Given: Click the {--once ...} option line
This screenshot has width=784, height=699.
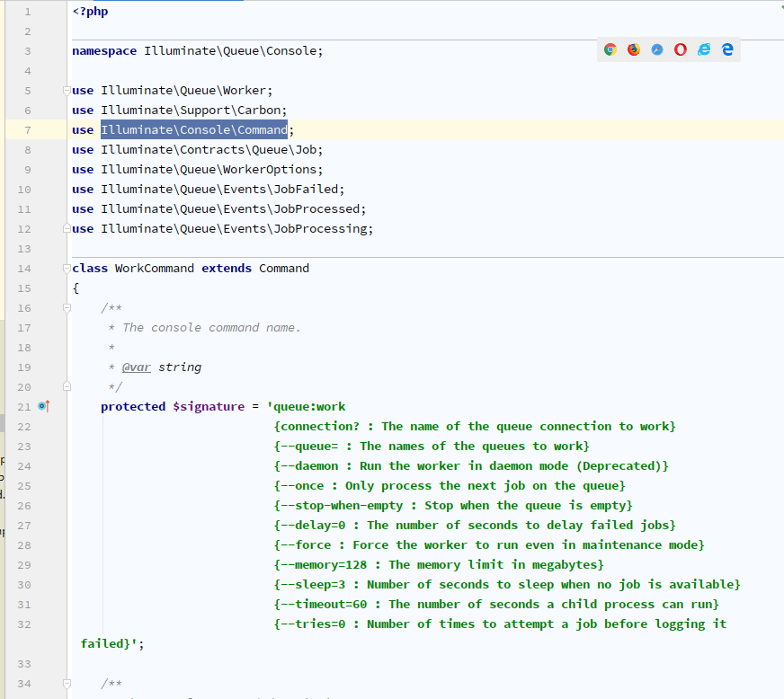Looking at the screenshot, I should point(450,486).
